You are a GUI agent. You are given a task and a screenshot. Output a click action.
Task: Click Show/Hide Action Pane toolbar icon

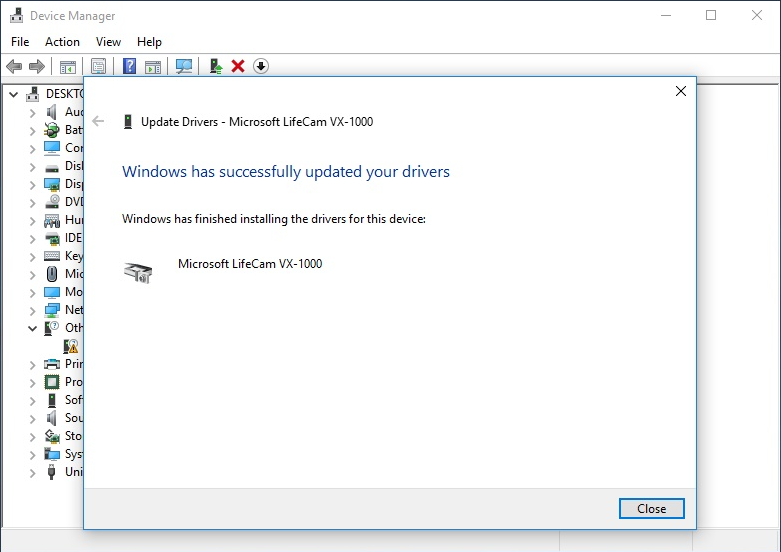point(153,66)
